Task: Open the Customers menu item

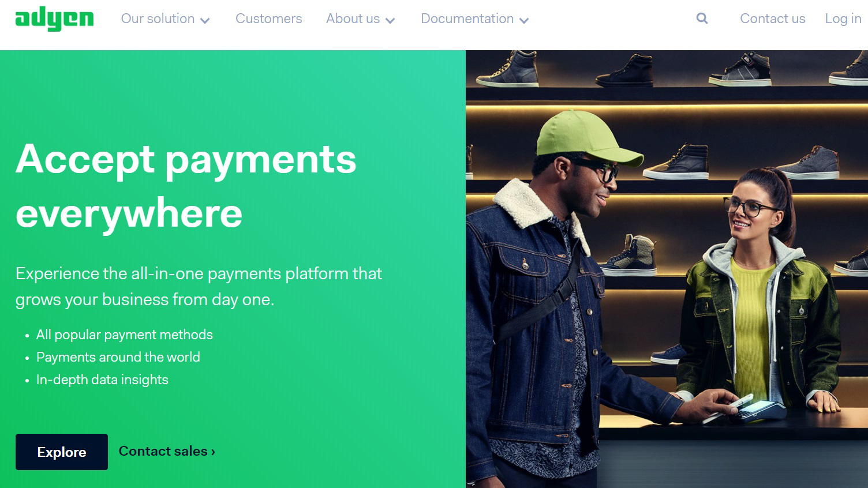Action: [269, 18]
